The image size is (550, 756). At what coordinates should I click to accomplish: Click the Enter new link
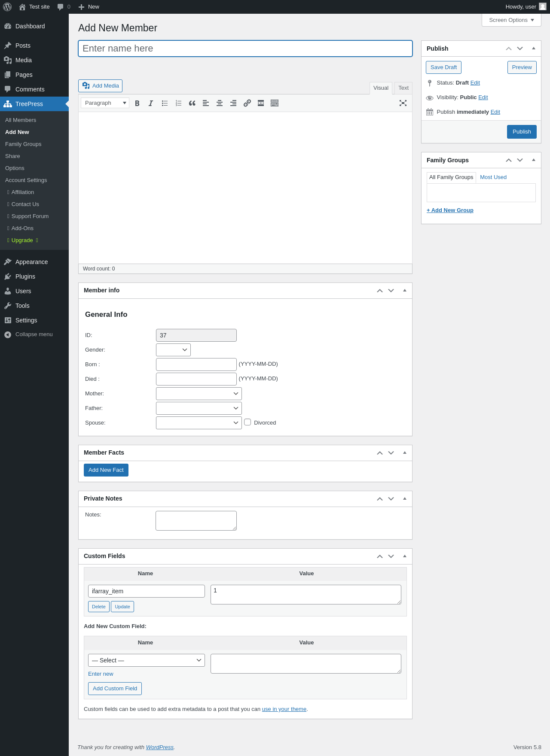101,674
